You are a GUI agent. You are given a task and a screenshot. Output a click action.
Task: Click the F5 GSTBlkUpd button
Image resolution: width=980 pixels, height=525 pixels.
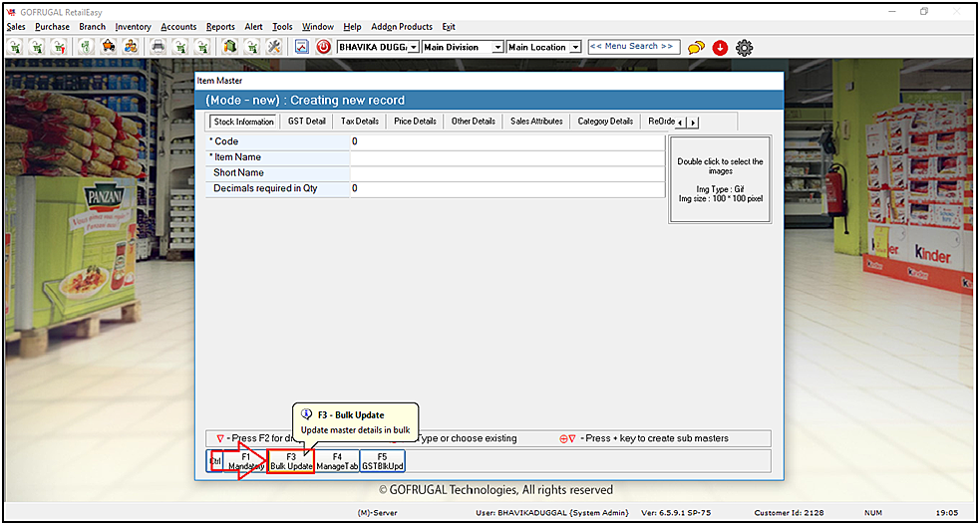pyautogui.click(x=383, y=461)
